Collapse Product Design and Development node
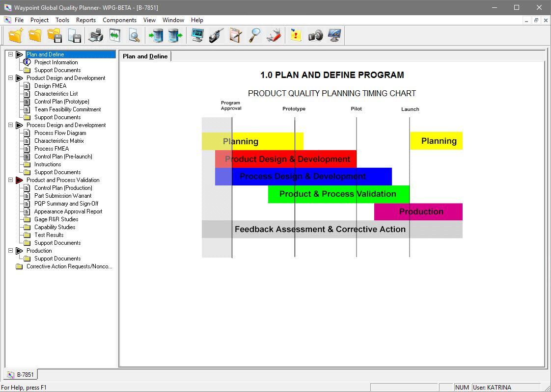The width and height of the screenshot is (551, 392). coord(11,78)
